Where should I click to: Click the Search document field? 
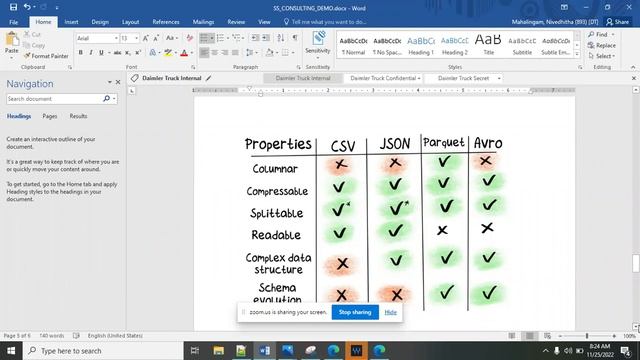(54, 98)
